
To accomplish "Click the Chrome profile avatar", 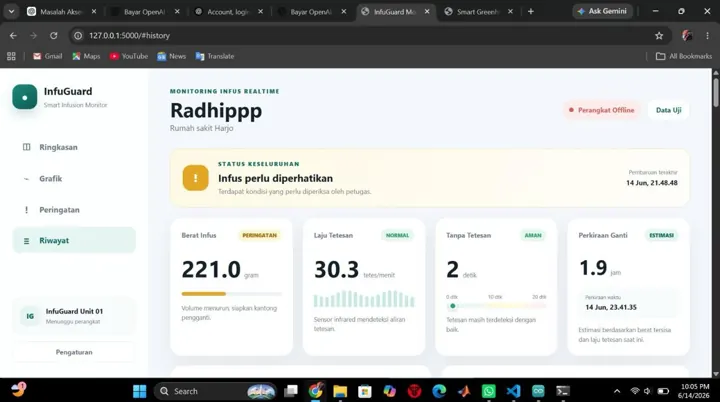I will point(687,35).
